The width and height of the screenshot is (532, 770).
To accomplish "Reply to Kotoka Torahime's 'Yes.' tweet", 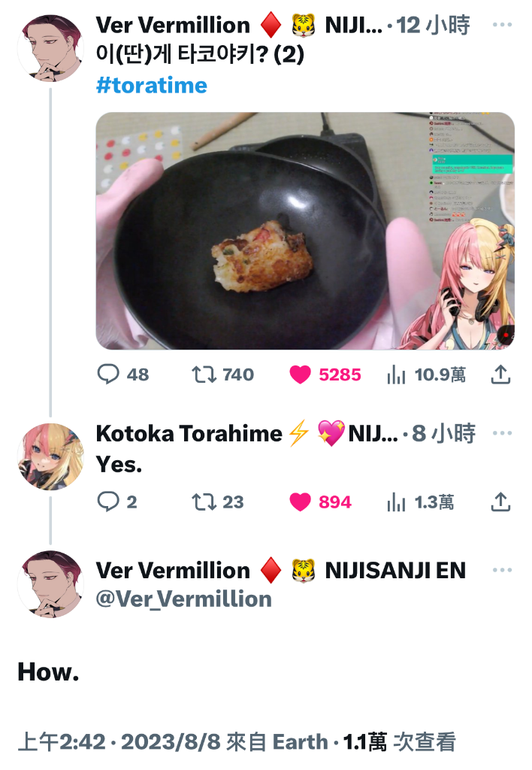I will 116,502.
